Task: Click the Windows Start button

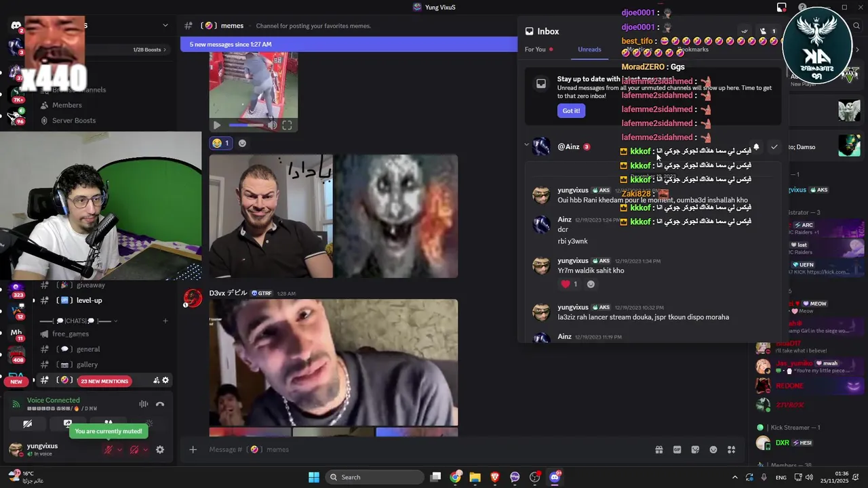Action: click(314, 477)
